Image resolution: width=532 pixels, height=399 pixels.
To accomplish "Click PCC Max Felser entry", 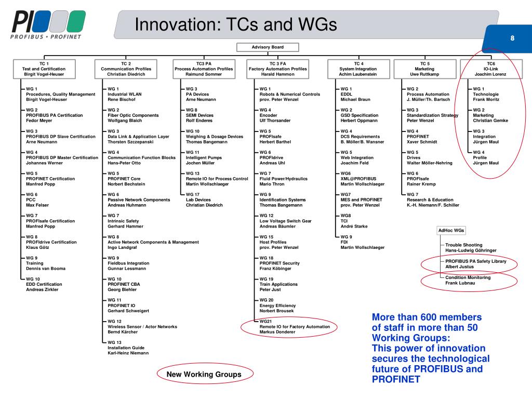I will pos(37,200).
